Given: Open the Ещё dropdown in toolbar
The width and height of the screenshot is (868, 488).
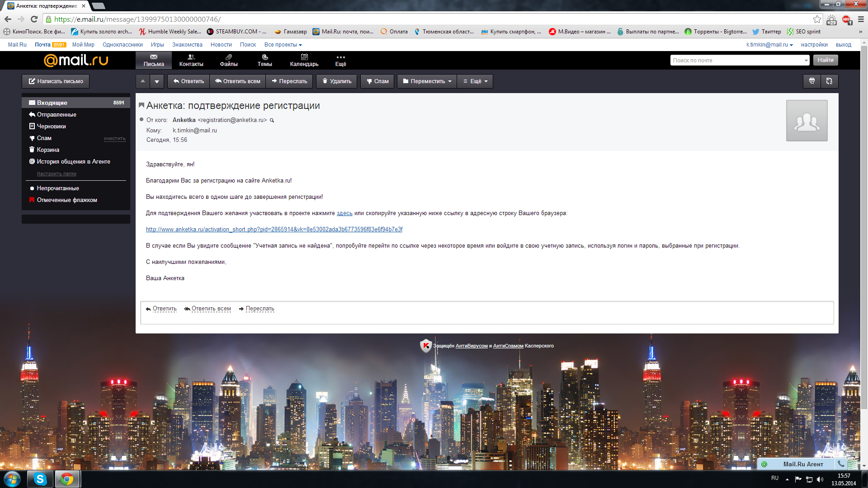Looking at the screenshot, I should click(x=475, y=81).
